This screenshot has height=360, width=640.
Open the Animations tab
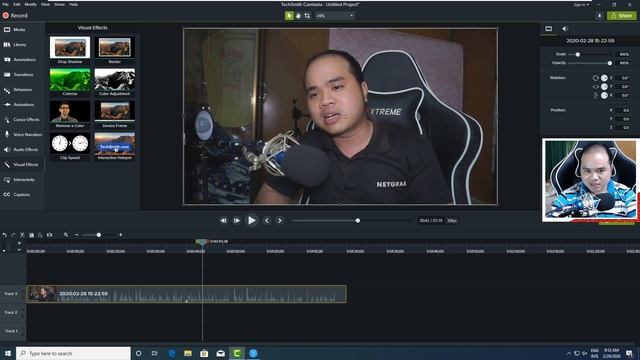[22, 104]
